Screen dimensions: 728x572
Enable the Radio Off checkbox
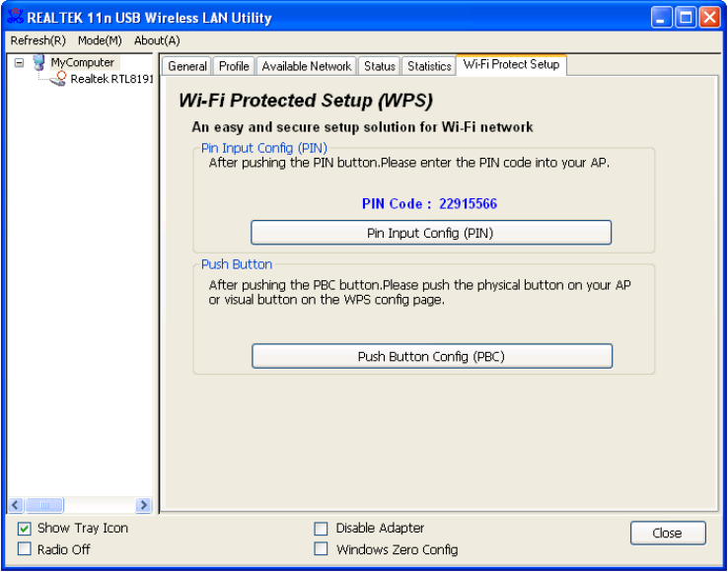25,549
